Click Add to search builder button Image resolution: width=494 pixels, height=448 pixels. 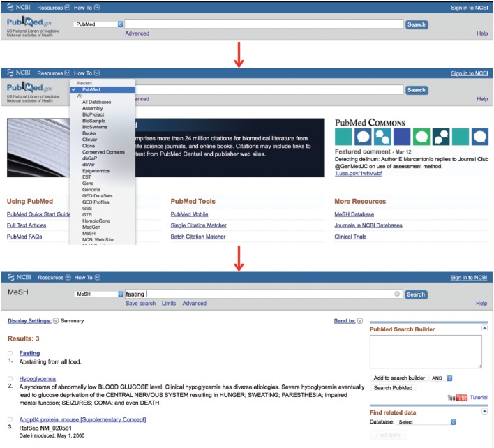click(399, 378)
